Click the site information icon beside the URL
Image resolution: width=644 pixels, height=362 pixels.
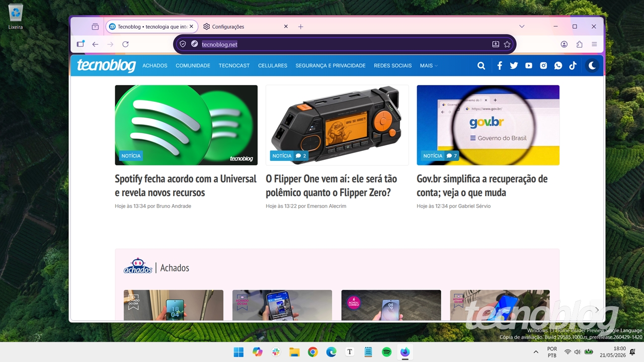(x=194, y=44)
